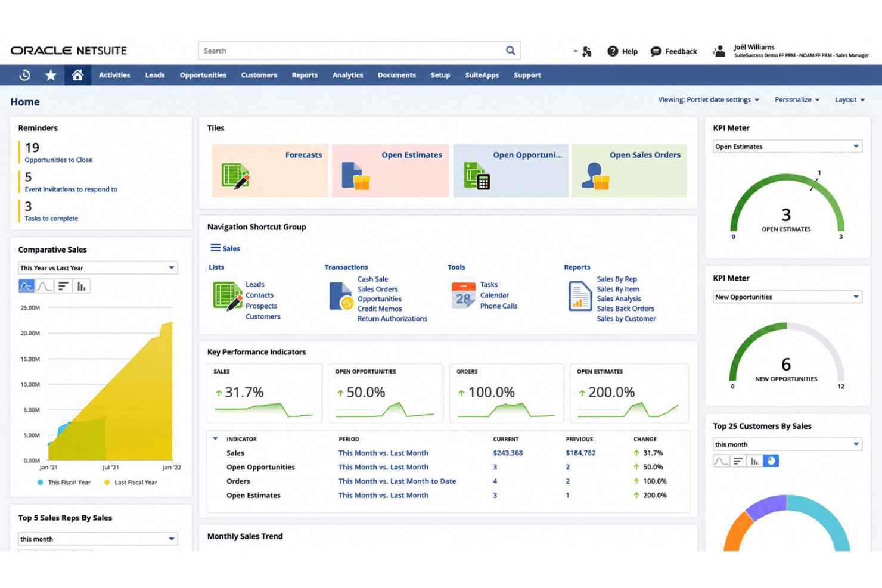882x588 pixels.
Task: Open the Activities menu
Action: coord(114,75)
